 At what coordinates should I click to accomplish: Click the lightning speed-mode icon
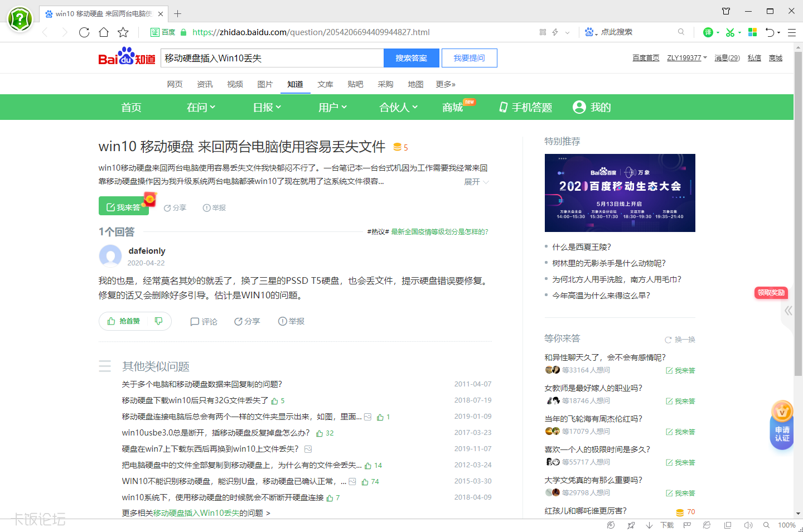coord(555,32)
